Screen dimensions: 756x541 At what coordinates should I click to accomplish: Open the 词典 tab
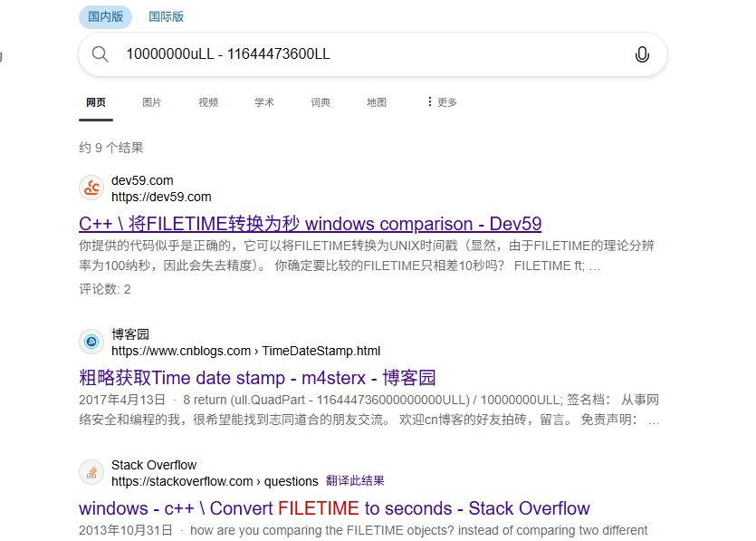[321, 102]
